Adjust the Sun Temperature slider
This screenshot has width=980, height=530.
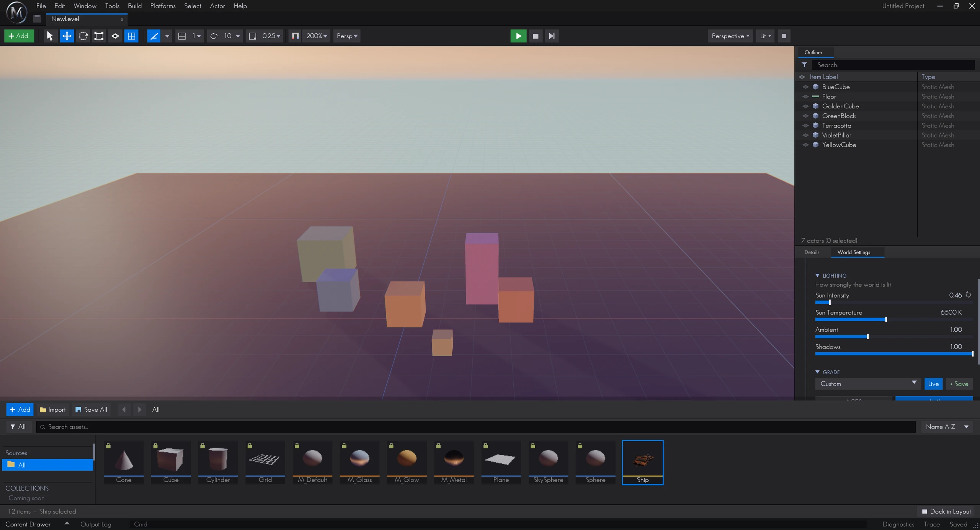(894, 319)
